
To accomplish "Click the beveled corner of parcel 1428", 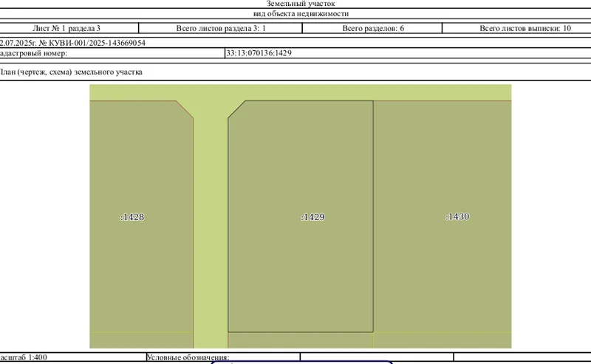I will pos(185,109).
